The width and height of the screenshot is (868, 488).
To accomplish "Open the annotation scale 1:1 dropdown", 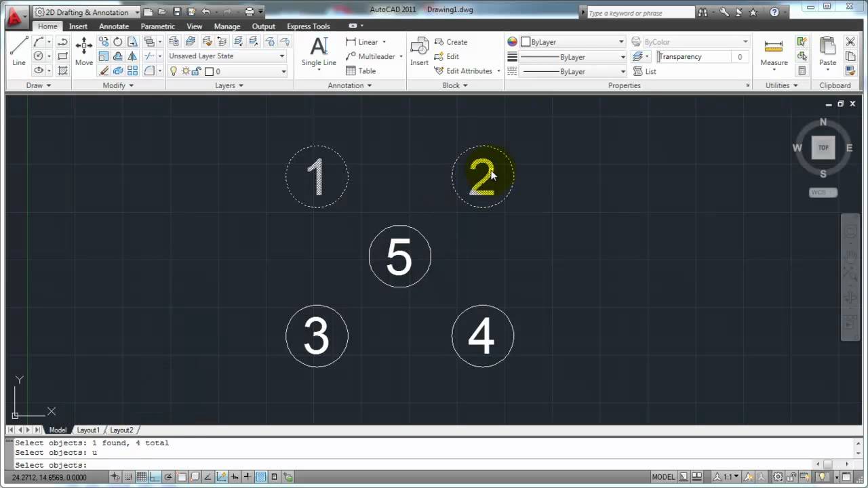I will pyautogui.click(x=726, y=477).
